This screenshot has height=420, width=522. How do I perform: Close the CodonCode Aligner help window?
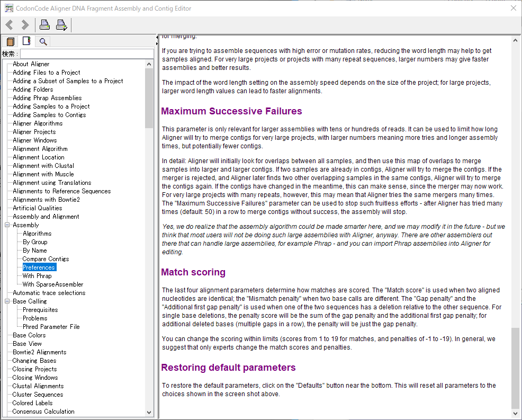(514, 8)
